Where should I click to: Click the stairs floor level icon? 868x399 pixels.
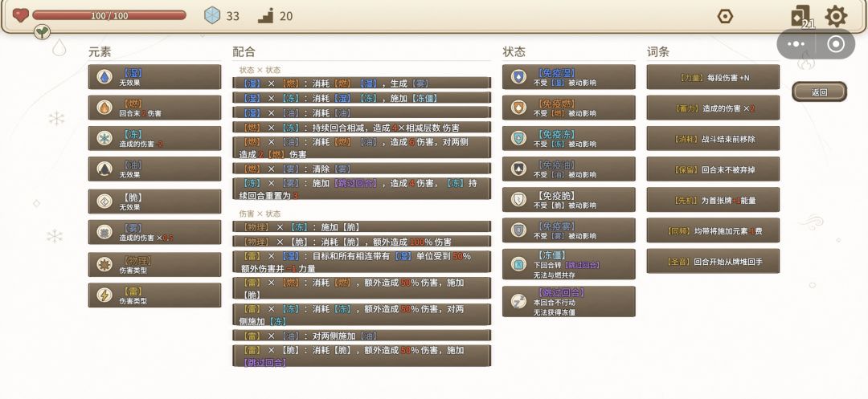point(266,16)
